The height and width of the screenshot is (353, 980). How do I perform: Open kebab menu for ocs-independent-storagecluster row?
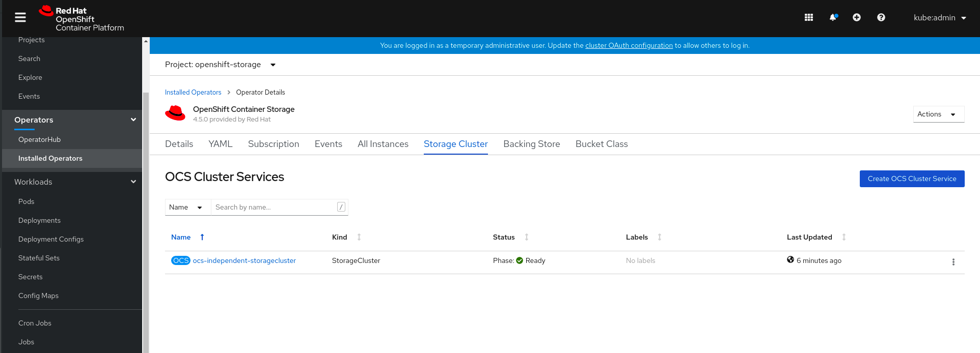pyautogui.click(x=953, y=262)
